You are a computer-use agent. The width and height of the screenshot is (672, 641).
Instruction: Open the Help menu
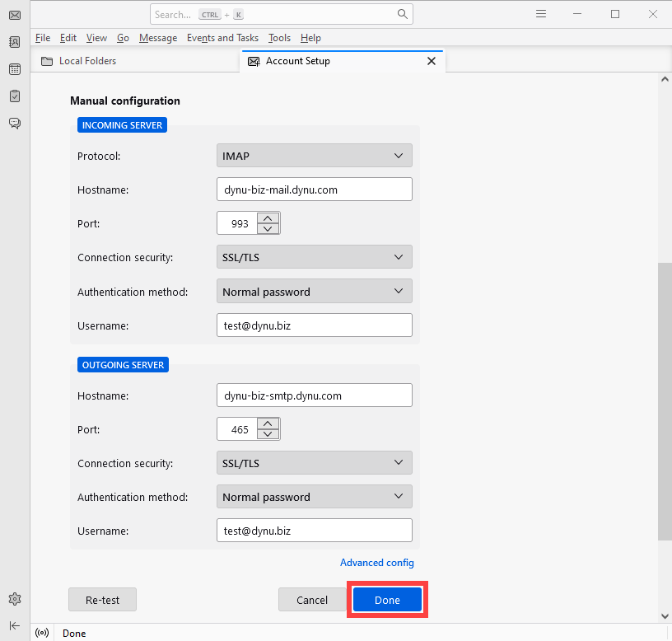tap(310, 38)
